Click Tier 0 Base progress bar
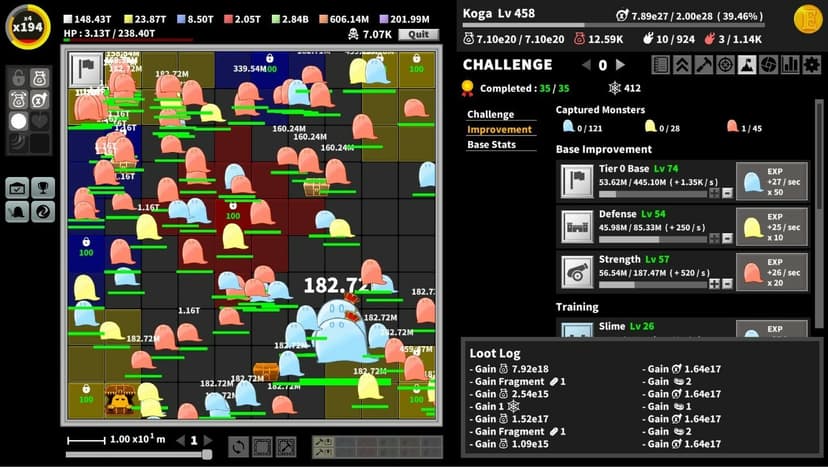This screenshot has width=828, height=467. click(x=653, y=194)
